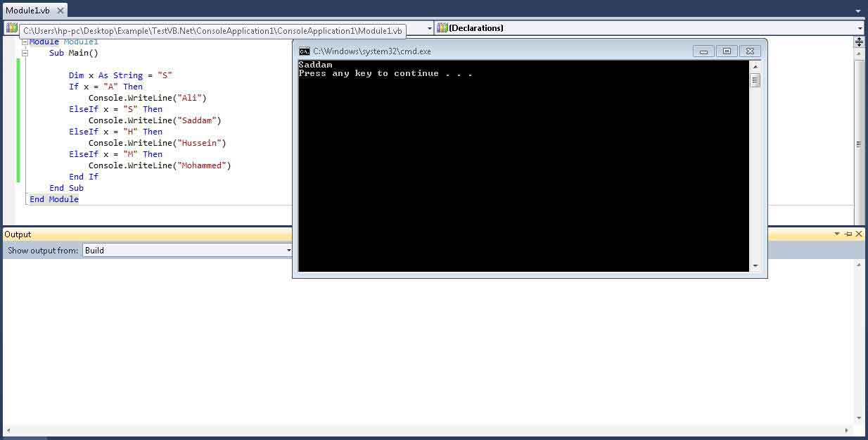The width and height of the screenshot is (868, 440).
Task: Close the Output panel
Action: click(860, 234)
